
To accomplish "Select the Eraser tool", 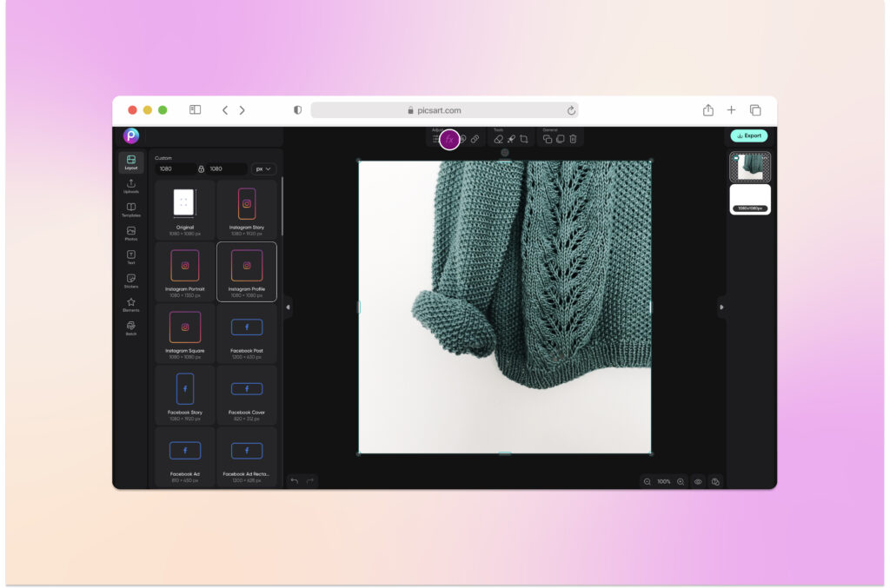I will click(501, 138).
